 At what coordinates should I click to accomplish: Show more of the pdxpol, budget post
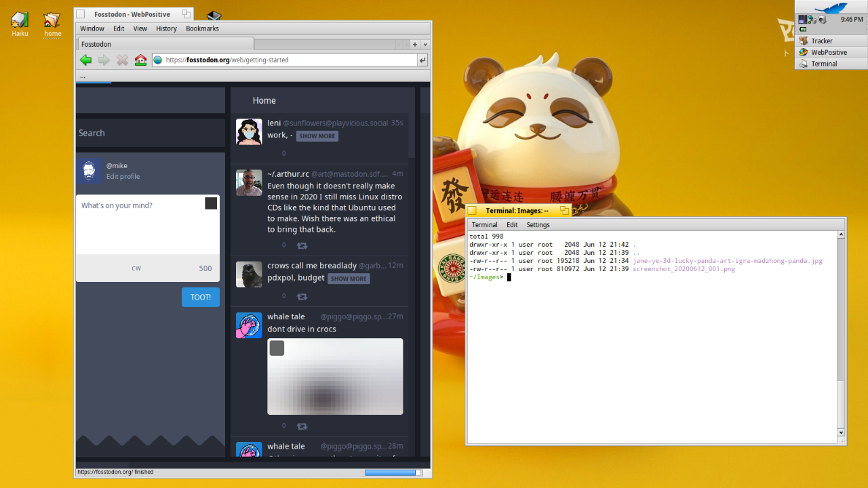tap(349, 279)
